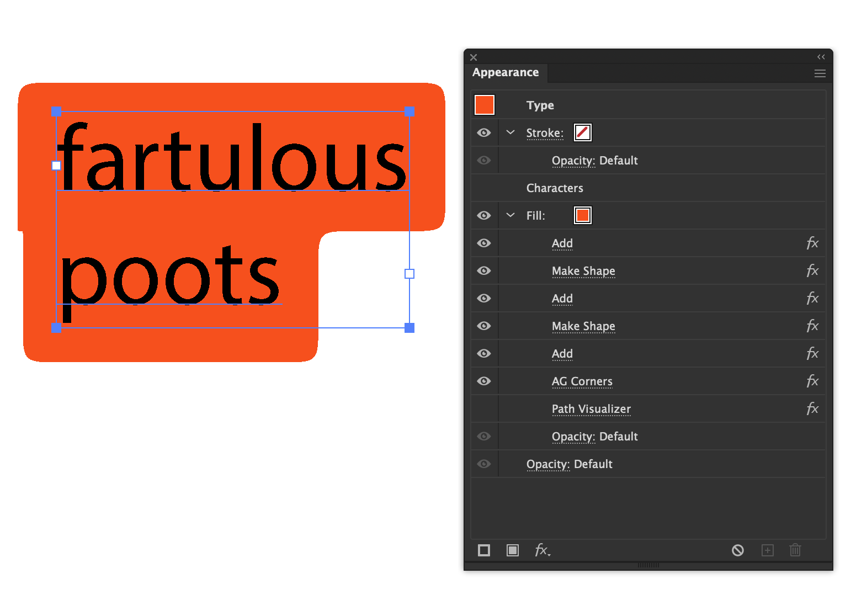Open the Appearance panel hamburger menu

point(820,73)
